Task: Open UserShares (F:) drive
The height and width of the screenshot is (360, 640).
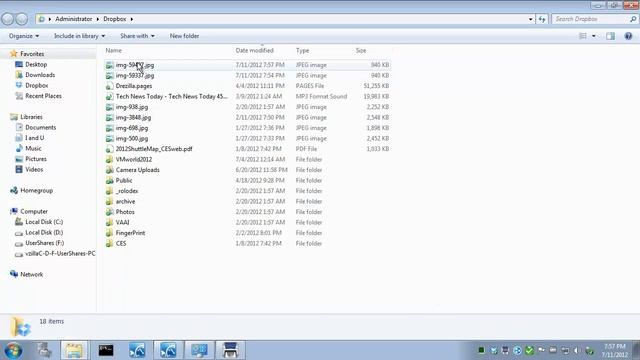Action: click(44, 243)
